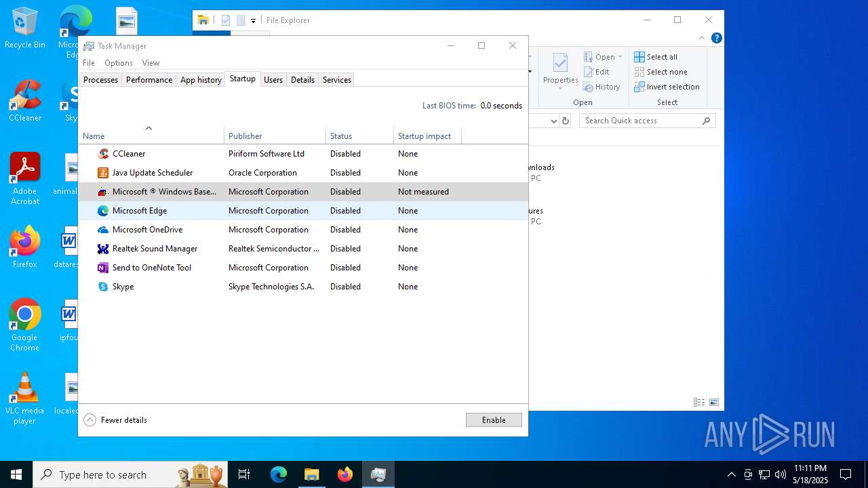Click the Not measured startup impact cell
The width and height of the screenshot is (868, 488).
click(423, 192)
